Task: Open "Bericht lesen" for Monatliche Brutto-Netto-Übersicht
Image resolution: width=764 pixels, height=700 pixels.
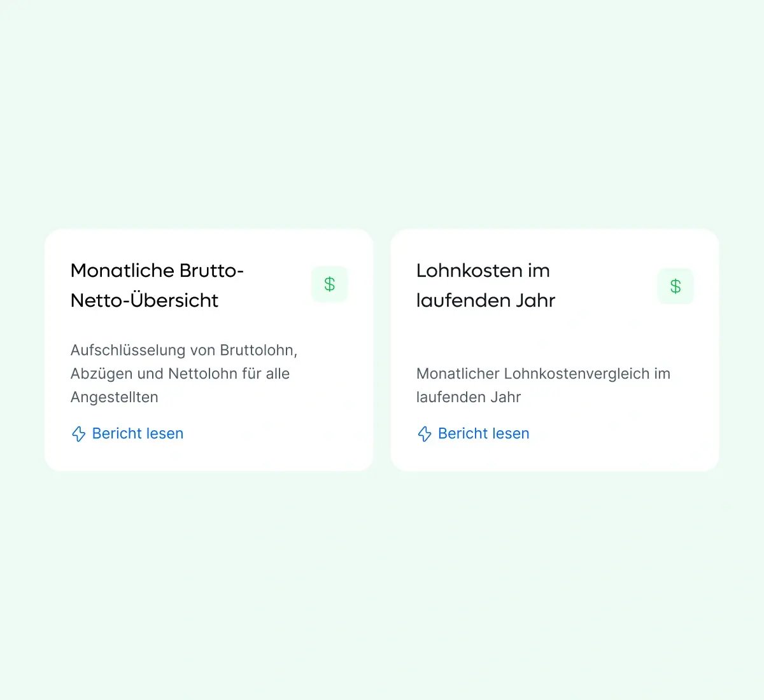Action: coord(138,433)
